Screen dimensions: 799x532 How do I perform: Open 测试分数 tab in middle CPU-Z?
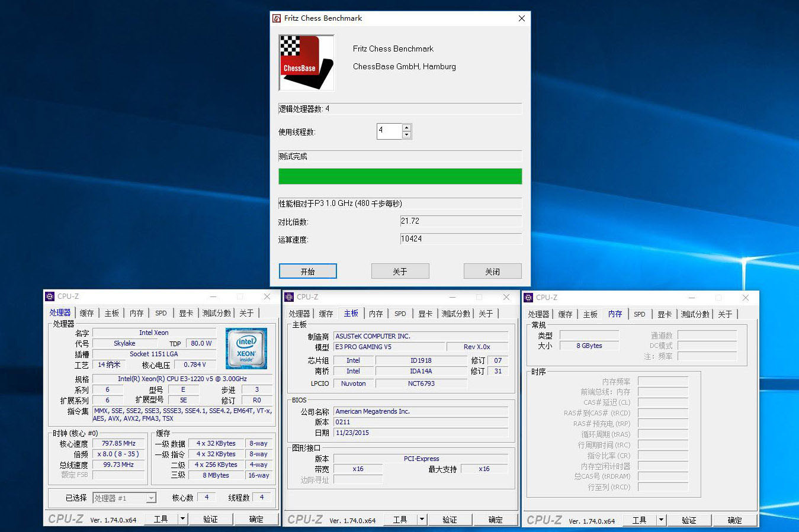click(456, 314)
